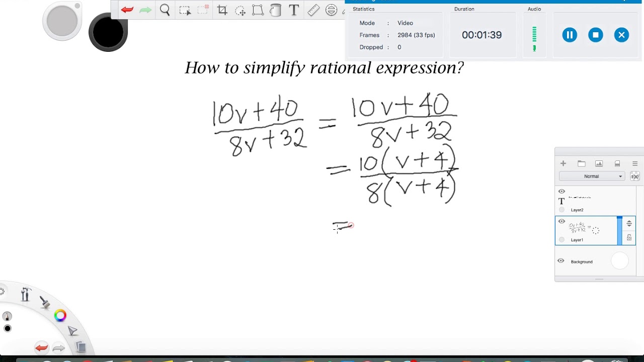Click the layer opacity 100 box
The width and height of the screenshot is (644, 362).
(x=635, y=176)
